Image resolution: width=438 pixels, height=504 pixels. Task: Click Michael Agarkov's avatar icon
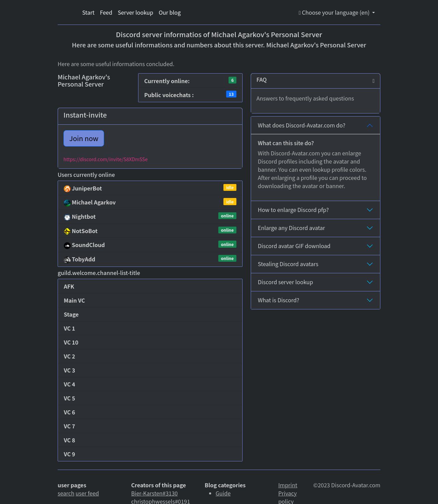(x=67, y=203)
